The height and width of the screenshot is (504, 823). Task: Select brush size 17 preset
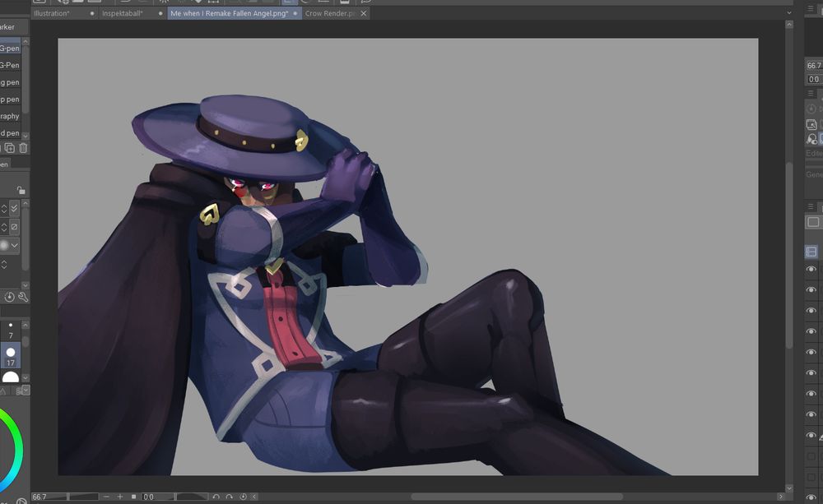tap(11, 355)
